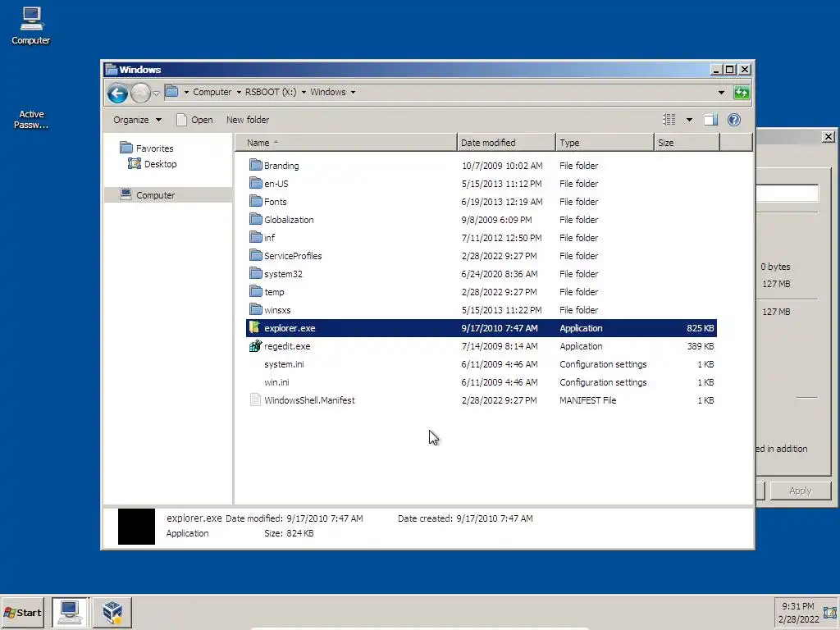Select the temp folder icon
Screen dimensions: 840x630
pos(256,291)
